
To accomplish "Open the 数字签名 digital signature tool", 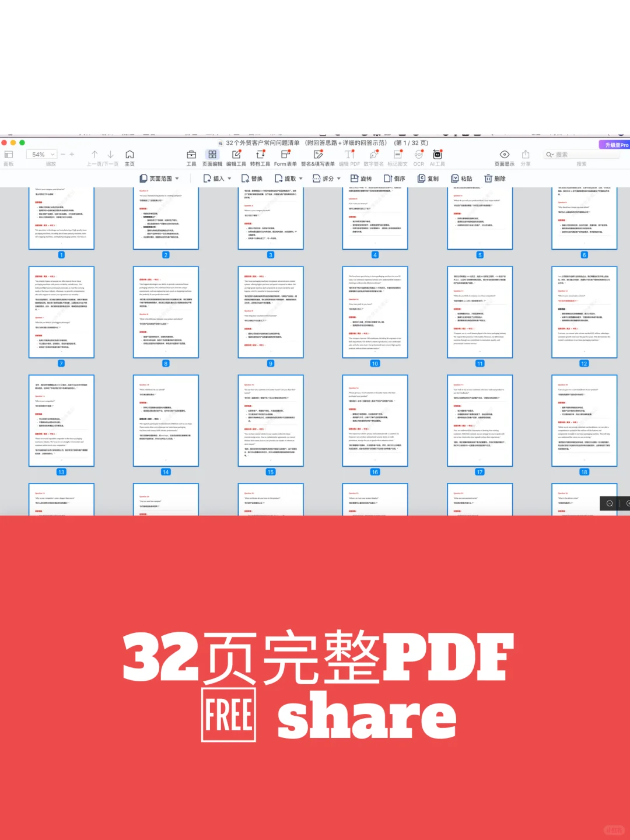I will pyautogui.click(x=373, y=158).
